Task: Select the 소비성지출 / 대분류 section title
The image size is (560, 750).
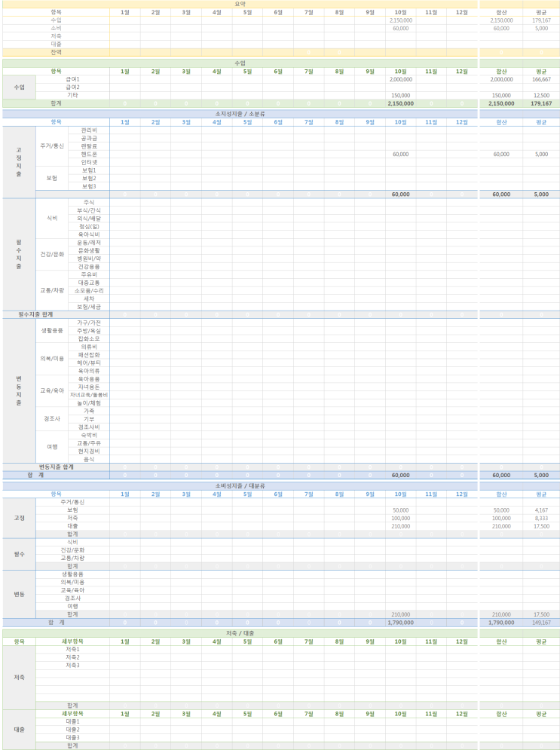Action: click(240, 486)
